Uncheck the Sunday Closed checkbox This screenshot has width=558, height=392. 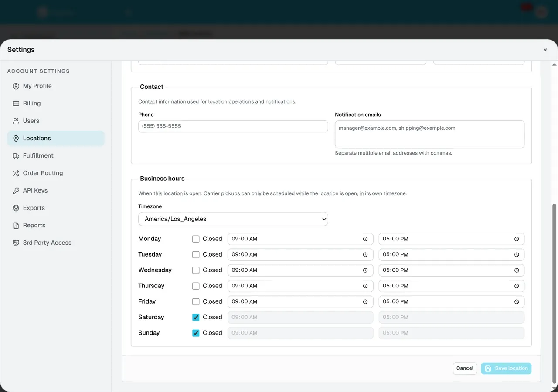tap(196, 333)
